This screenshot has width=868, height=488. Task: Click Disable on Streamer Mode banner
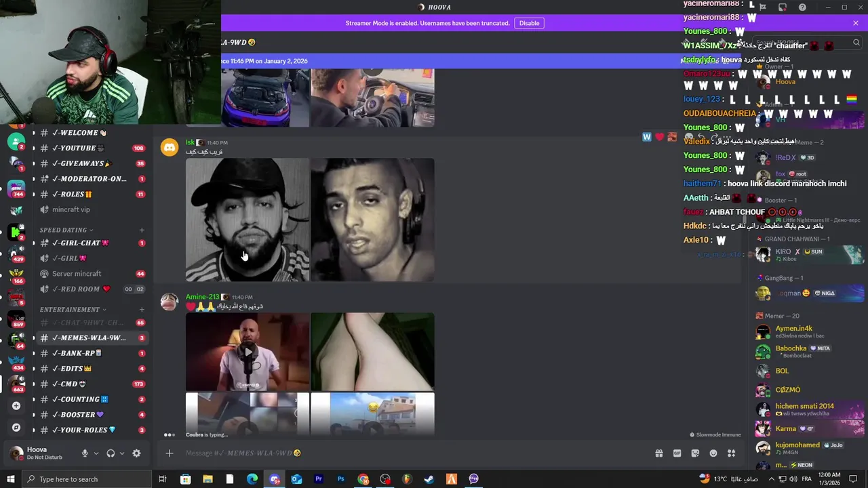pyautogui.click(x=529, y=23)
